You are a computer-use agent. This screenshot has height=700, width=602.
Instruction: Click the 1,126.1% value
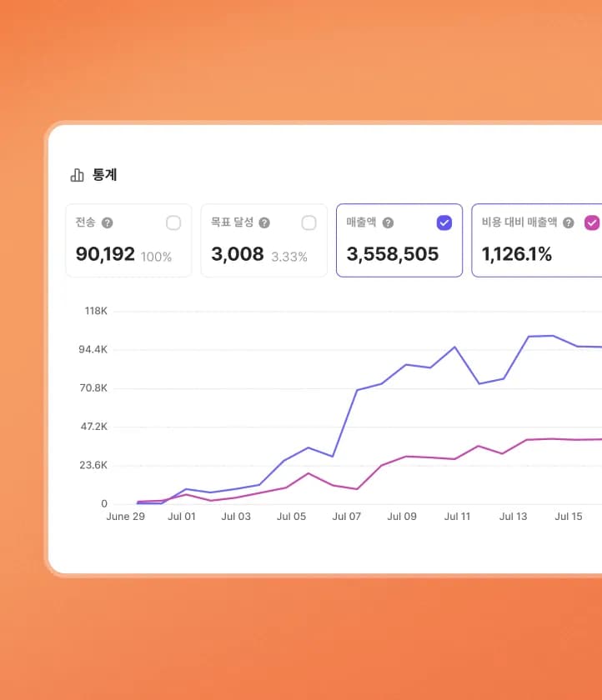[517, 254]
